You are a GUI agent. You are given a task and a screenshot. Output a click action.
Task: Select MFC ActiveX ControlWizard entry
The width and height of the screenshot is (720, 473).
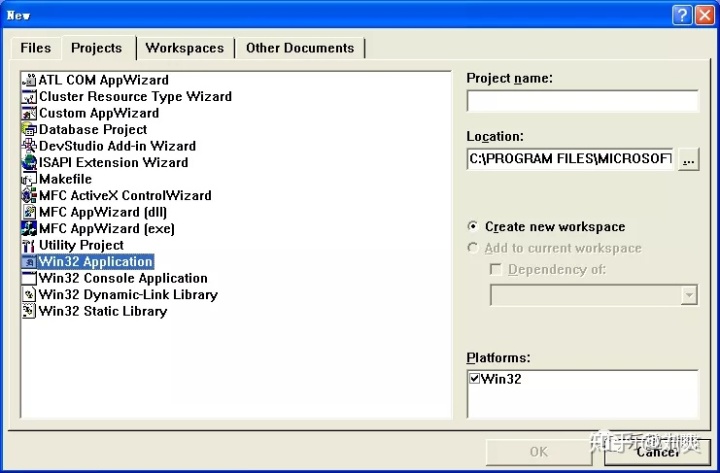pyautogui.click(x=125, y=196)
